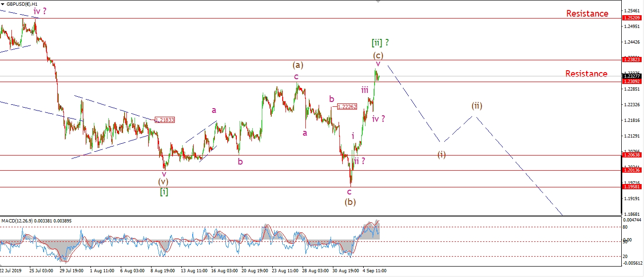Click the 1.24442 price scale value
644x277 pixels.
[x=633, y=42]
